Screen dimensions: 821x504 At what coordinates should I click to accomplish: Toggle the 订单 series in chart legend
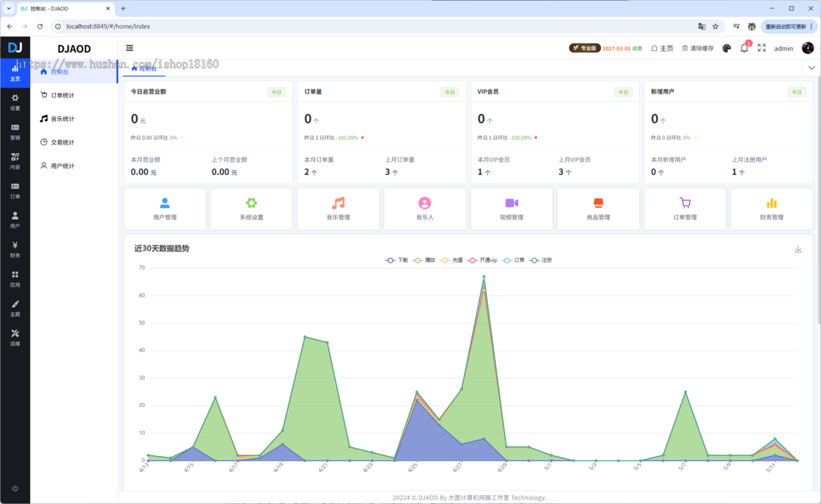(x=513, y=261)
